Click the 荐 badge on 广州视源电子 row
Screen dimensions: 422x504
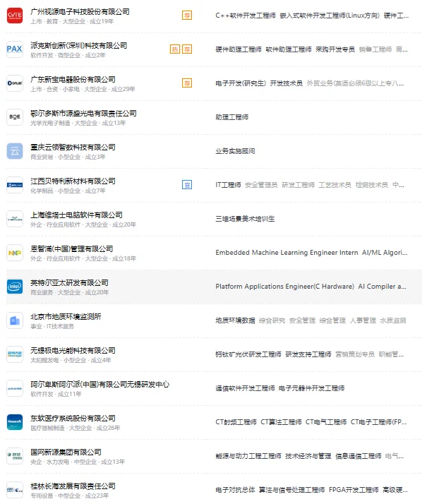click(187, 15)
